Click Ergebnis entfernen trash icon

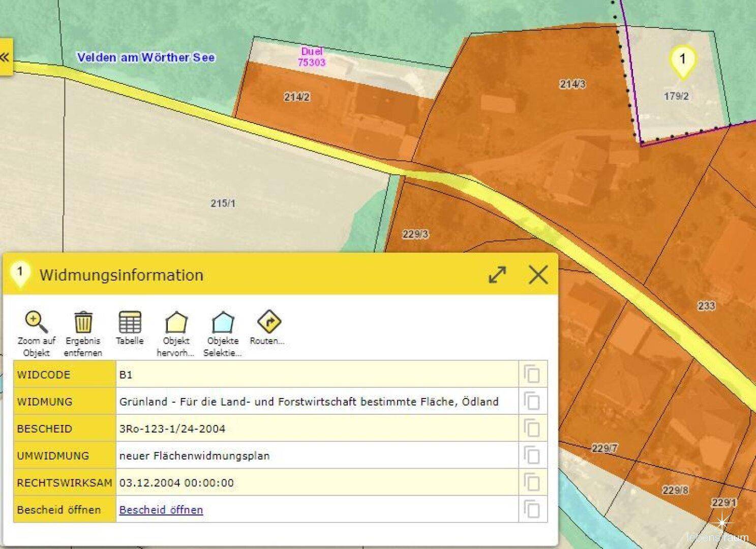(x=83, y=322)
